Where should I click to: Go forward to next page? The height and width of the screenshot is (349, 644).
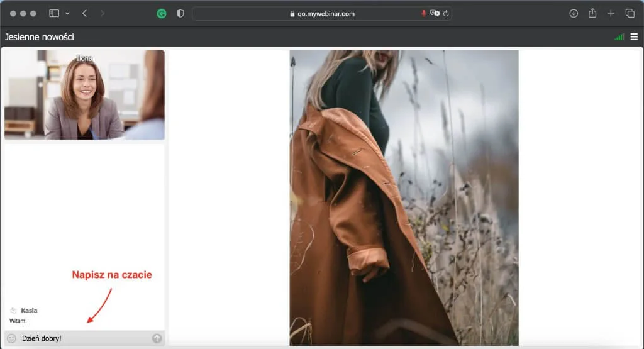point(103,14)
